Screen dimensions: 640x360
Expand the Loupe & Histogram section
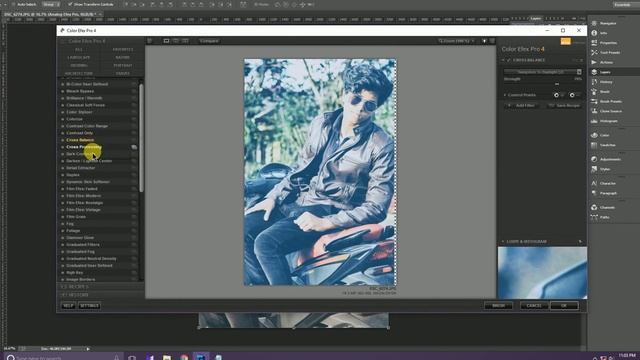click(x=503, y=242)
